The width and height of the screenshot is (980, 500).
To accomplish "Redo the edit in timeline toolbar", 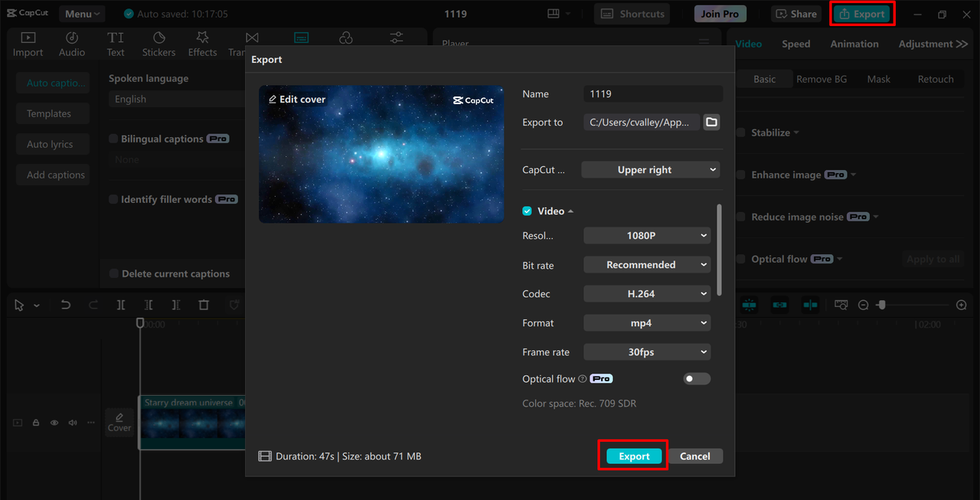I will point(93,305).
